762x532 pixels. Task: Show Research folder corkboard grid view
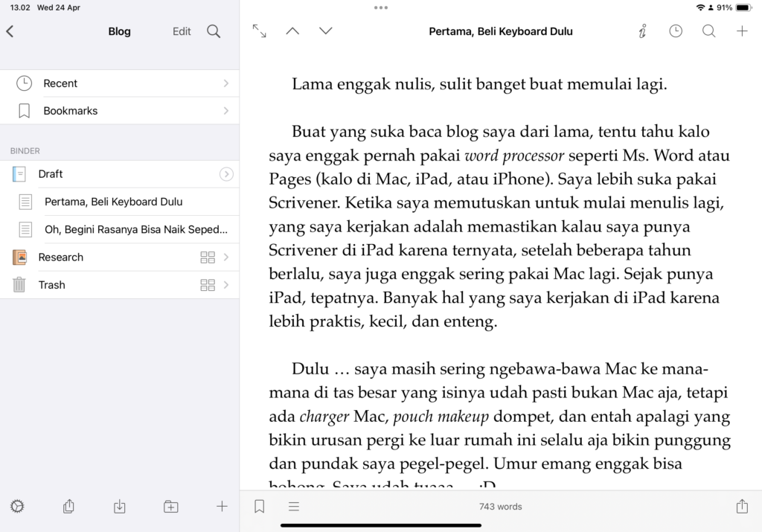[208, 257]
